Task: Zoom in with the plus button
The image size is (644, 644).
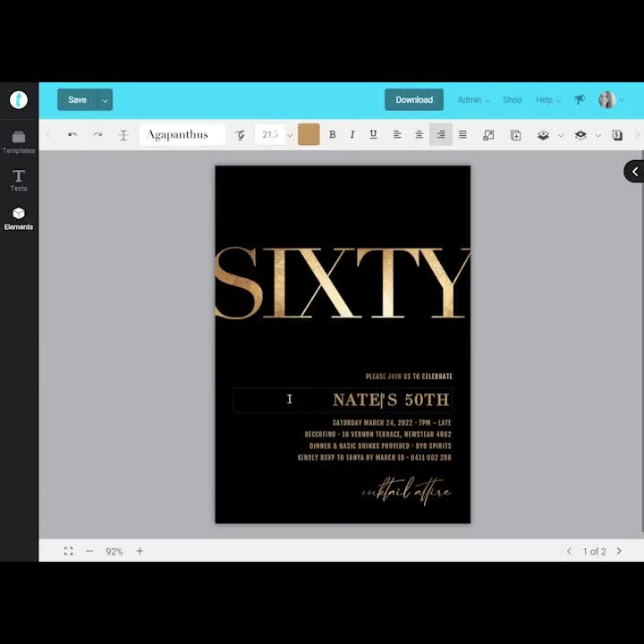Action: 140,551
